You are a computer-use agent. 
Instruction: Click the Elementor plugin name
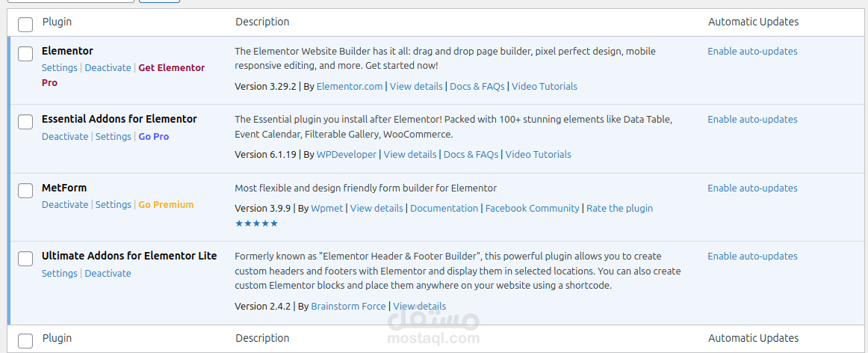(x=67, y=51)
